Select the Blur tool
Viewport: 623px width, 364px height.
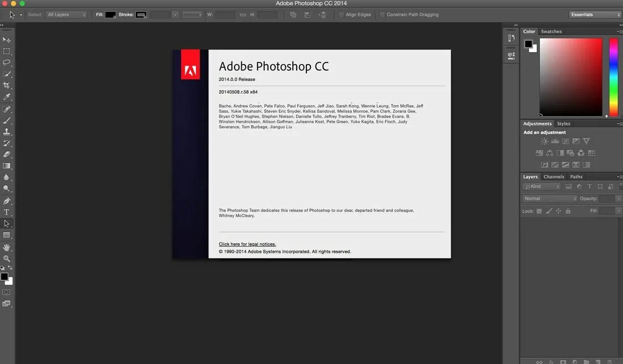pos(6,177)
